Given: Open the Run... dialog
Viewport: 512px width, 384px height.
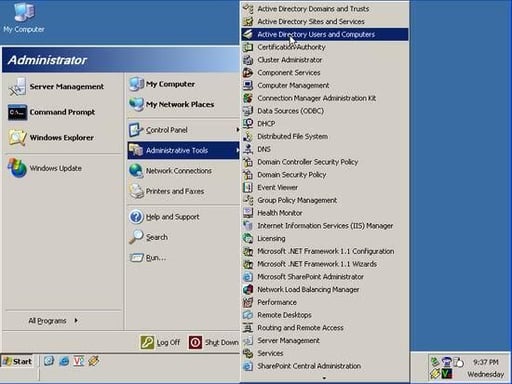Looking at the screenshot, I should (183, 258).
